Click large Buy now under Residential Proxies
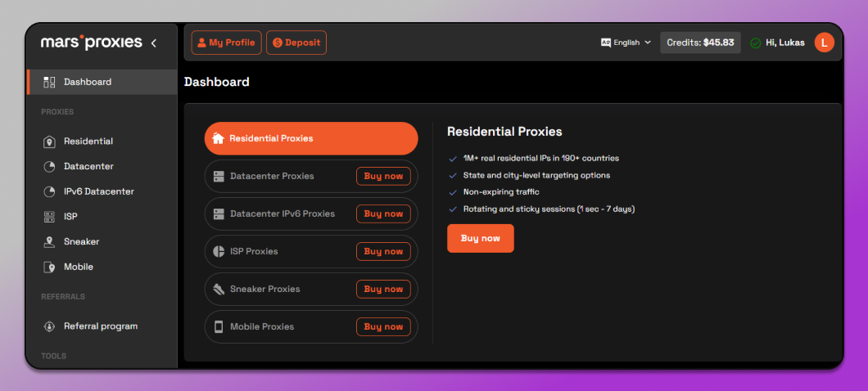 click(481, 238)
